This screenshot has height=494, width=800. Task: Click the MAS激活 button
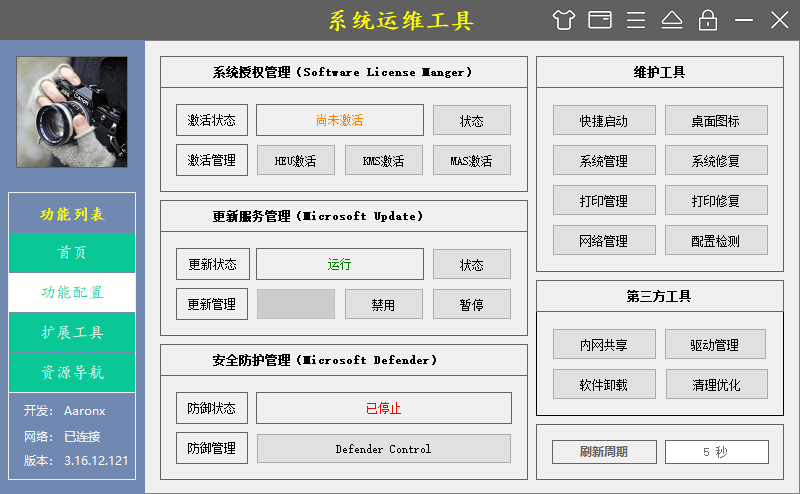471,161
